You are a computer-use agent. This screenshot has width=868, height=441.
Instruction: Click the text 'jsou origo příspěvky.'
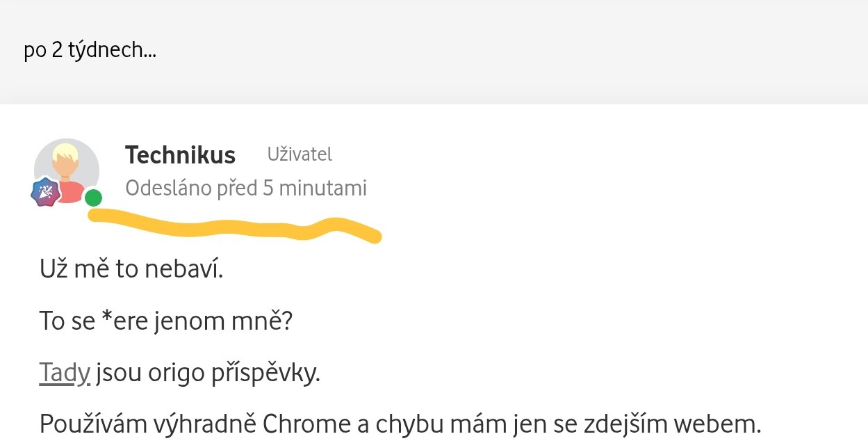[x=208, y=374]
